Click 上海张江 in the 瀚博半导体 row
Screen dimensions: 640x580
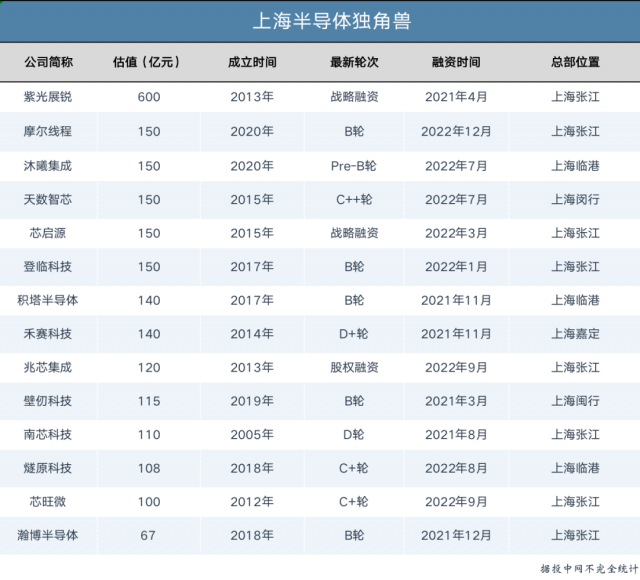click(576, 535)
